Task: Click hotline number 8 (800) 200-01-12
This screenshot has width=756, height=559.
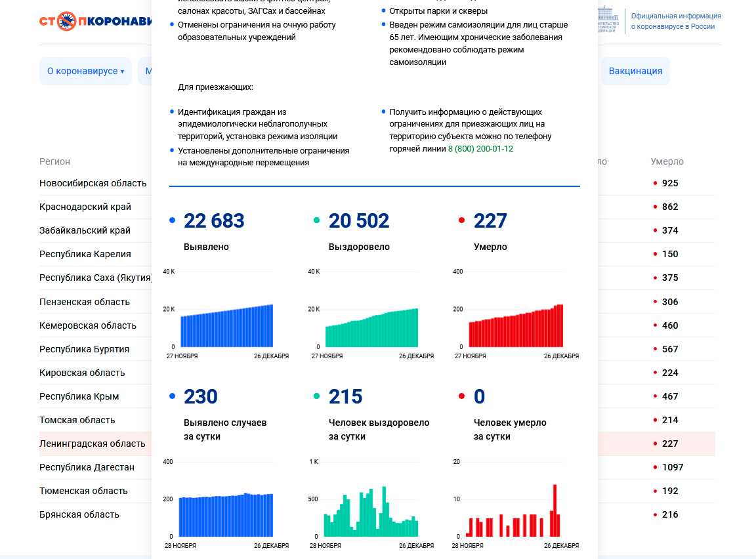Action: click(x=480, y=149)
